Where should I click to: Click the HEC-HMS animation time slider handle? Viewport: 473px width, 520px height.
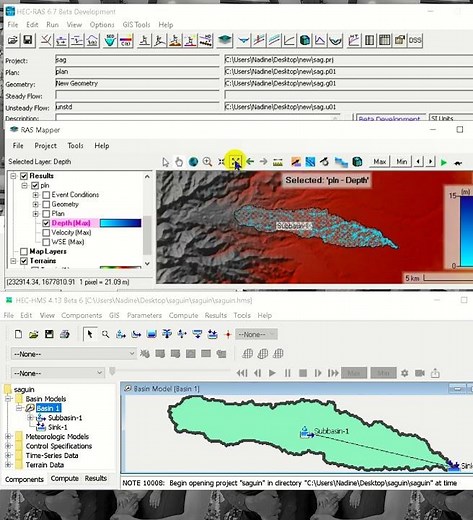point(112,371)
